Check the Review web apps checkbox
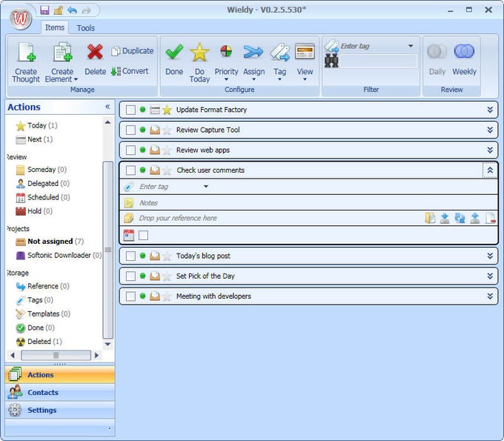The image size is (504, 441). [130, 150]
